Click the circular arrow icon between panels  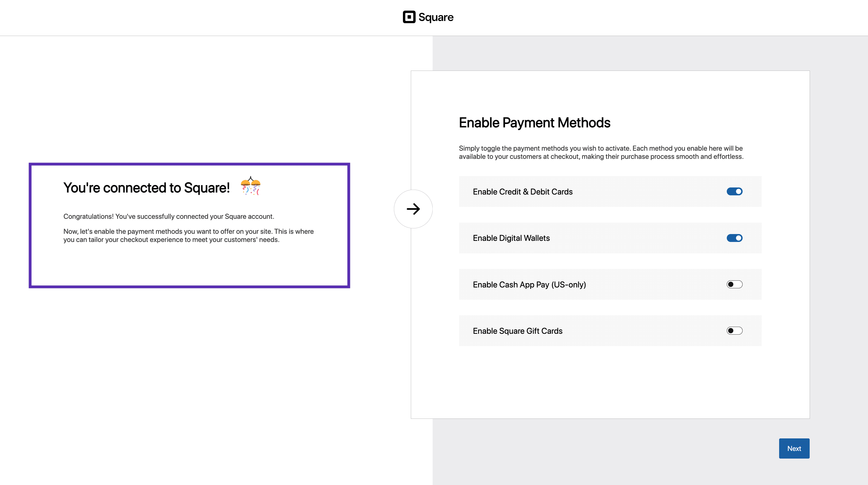tap(414, 209)
